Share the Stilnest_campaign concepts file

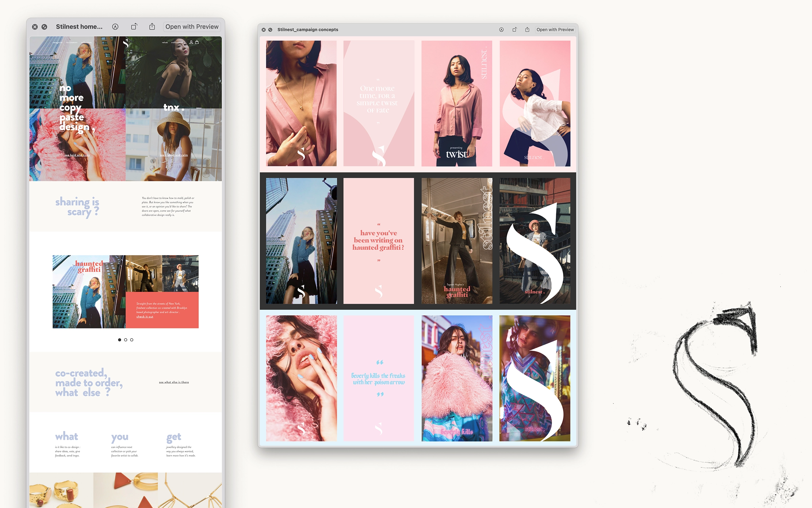527,30
